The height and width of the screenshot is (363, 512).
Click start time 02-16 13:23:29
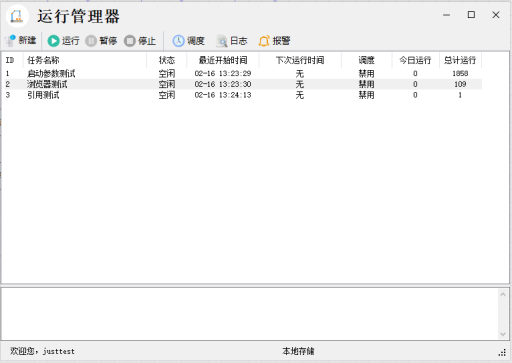[x=223, y=73]
